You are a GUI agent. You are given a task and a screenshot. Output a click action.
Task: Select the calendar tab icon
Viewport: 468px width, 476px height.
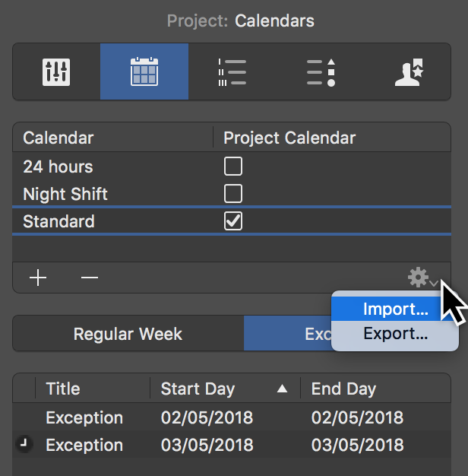coord(144,72)
